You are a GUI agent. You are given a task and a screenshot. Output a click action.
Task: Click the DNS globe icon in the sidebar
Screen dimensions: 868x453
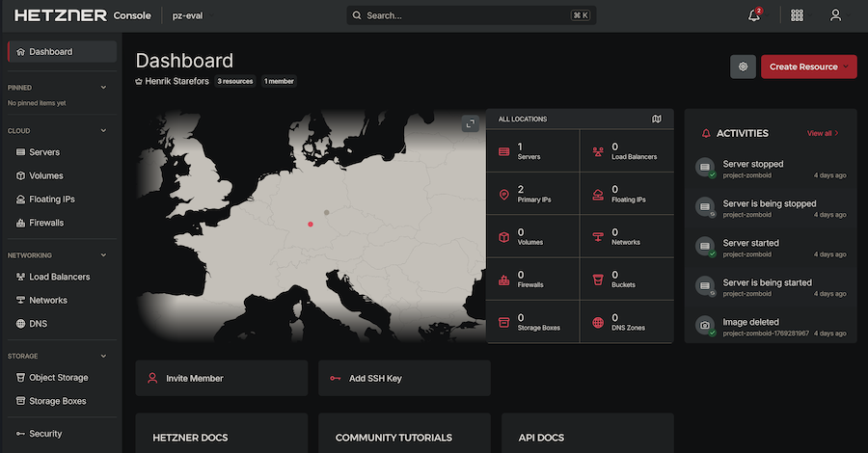pos(20,324)
